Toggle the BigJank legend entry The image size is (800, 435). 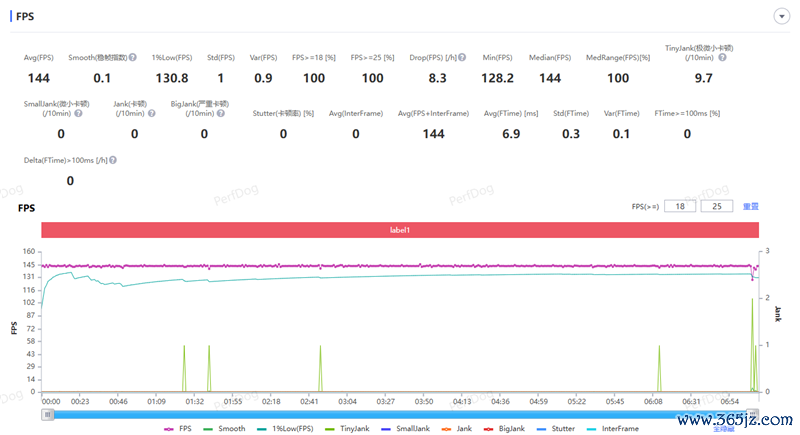[x=504, y=429]
